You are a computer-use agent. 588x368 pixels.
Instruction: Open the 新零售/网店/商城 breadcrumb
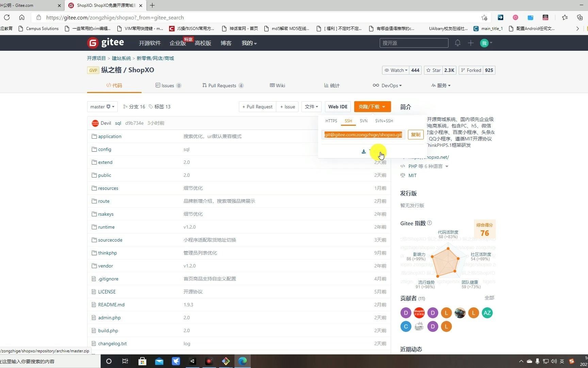coord(155,58)
